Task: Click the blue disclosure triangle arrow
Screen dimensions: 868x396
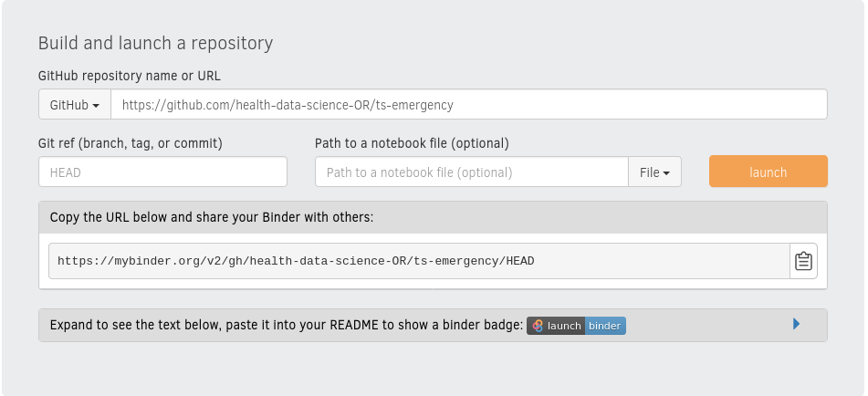Action: point(797,324)
